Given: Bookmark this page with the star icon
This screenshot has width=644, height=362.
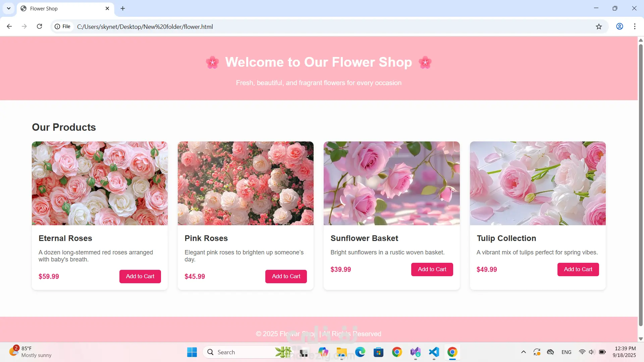Looking at the screenshot, I should (599, 26).
